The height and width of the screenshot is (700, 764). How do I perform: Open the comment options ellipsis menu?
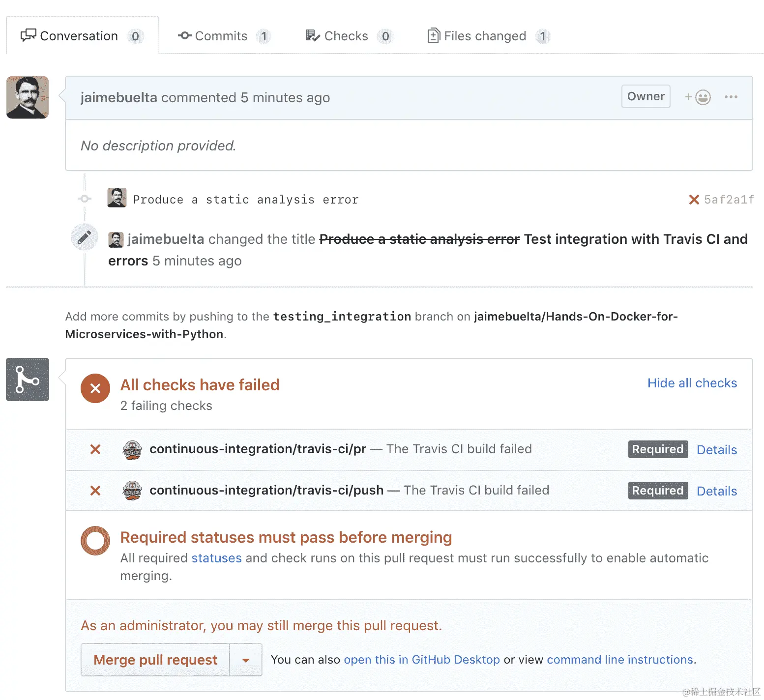[x=731, y=97]
